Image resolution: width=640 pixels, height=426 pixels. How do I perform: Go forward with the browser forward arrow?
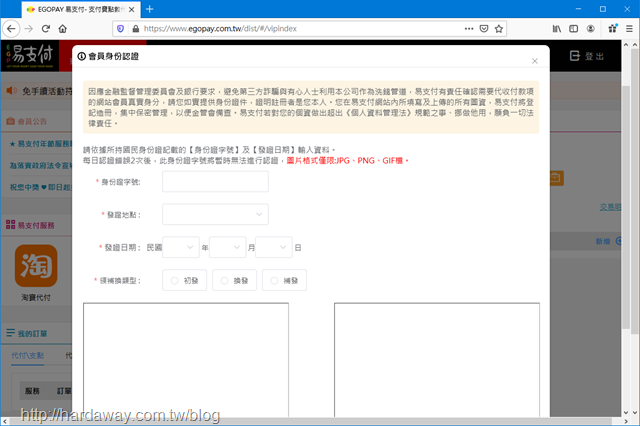(x=29, y=29)
